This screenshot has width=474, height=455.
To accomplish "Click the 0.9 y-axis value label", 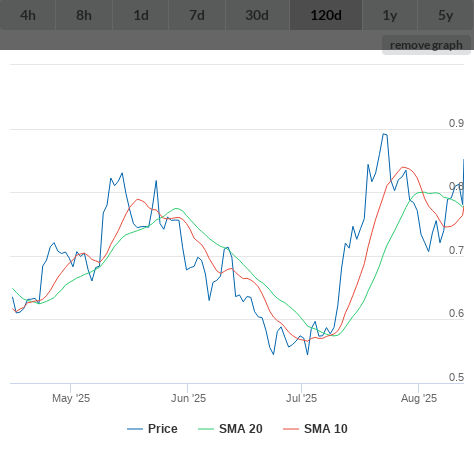I will (456, 123).
